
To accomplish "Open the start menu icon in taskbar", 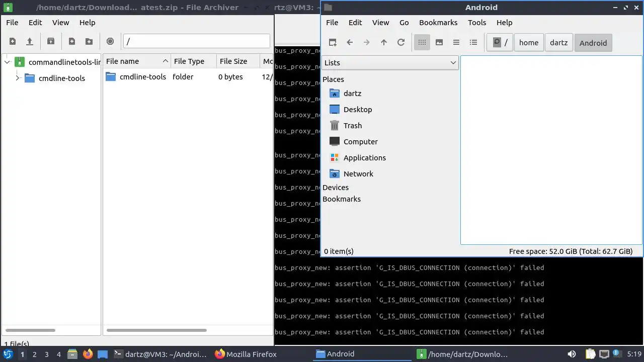I will [8, 354].
